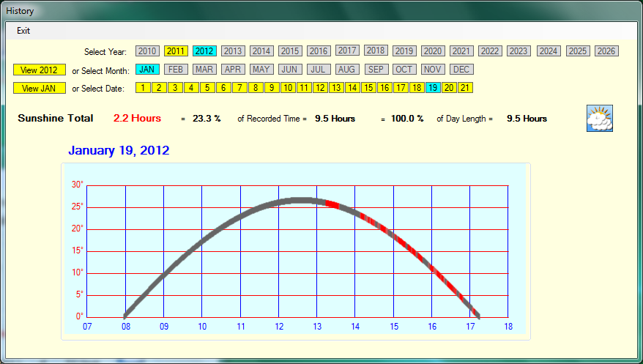Screen dimensions: 643x364
Task: Select date 1
Action: (x=143, y=88)
